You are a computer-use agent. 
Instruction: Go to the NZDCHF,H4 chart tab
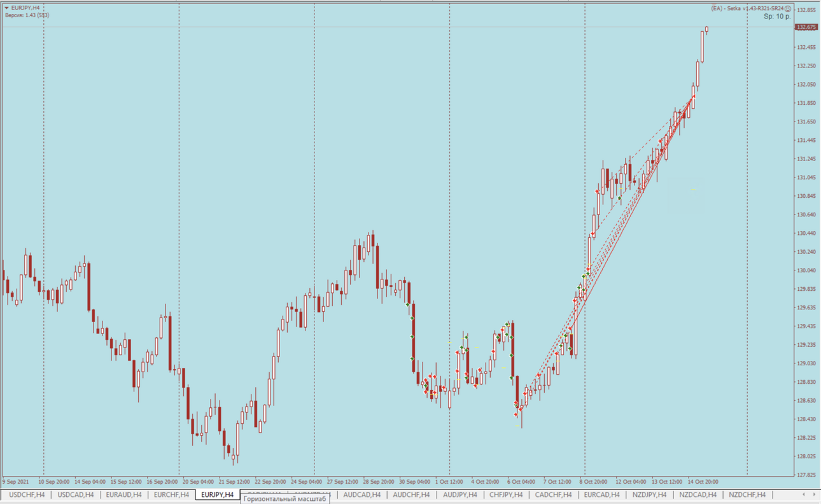[747, 494]
